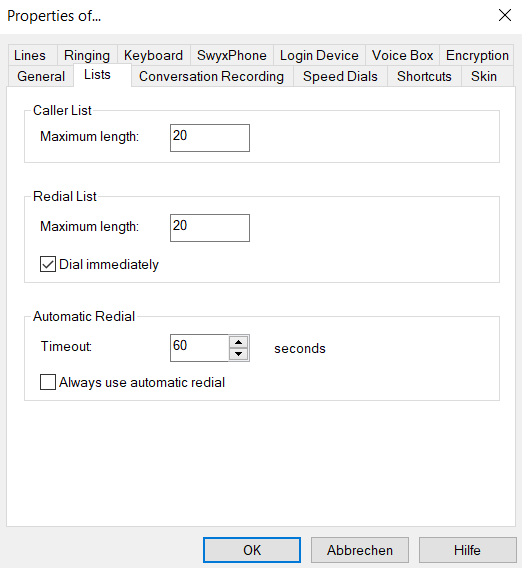This screenshot has width=522, height=568.
Task: Decrease the Timeout value with the down arrow
Action: pyautogui.click(x=238, y=354)
